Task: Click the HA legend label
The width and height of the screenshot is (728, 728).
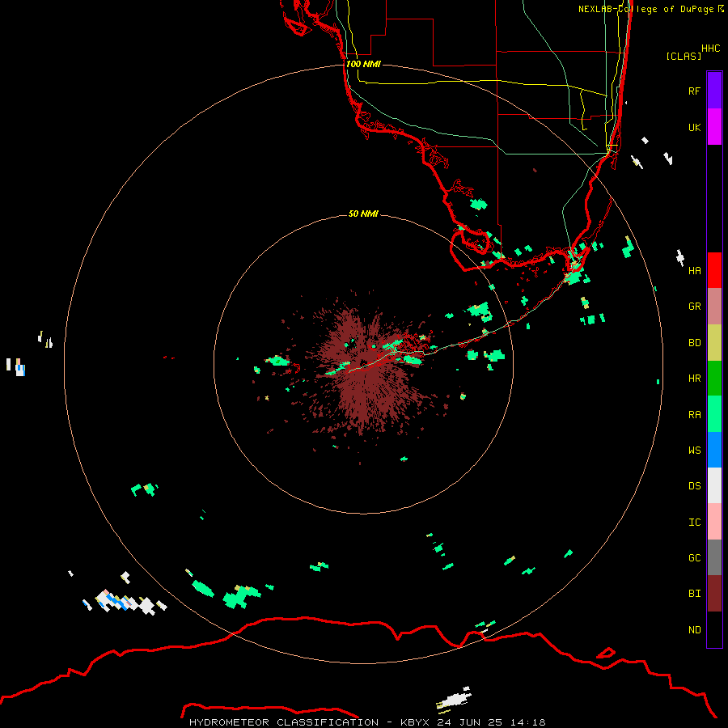Action: click(694, 270)
